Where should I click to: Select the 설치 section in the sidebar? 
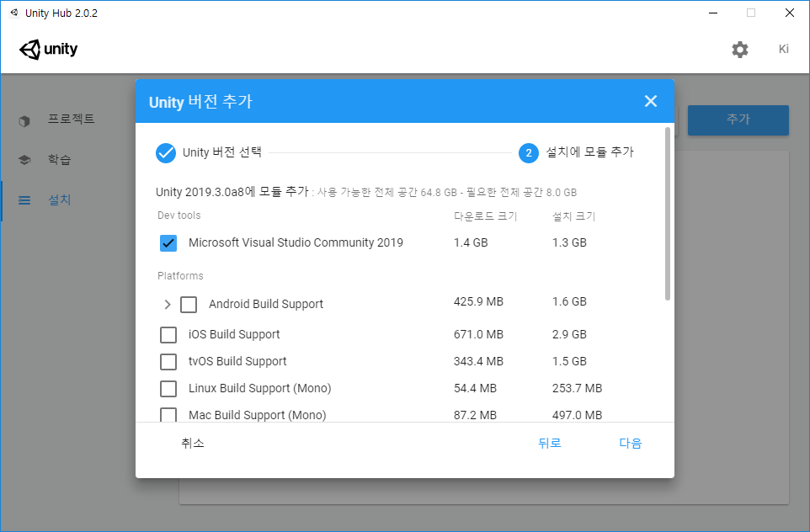point(60,199)
